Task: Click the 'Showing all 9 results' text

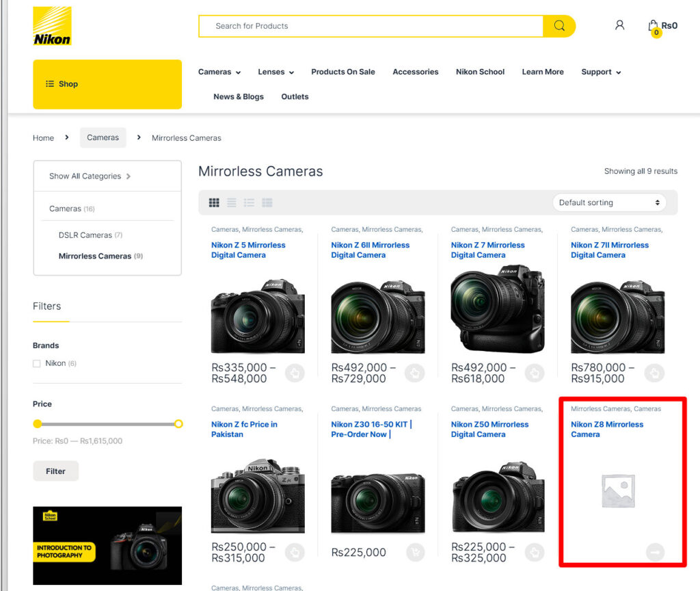Action: 641,171
